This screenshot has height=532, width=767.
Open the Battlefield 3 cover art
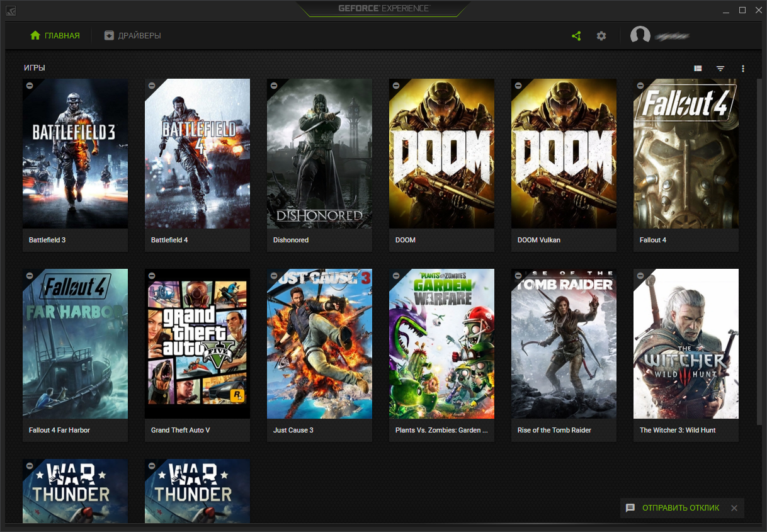(x=75, y=154)
